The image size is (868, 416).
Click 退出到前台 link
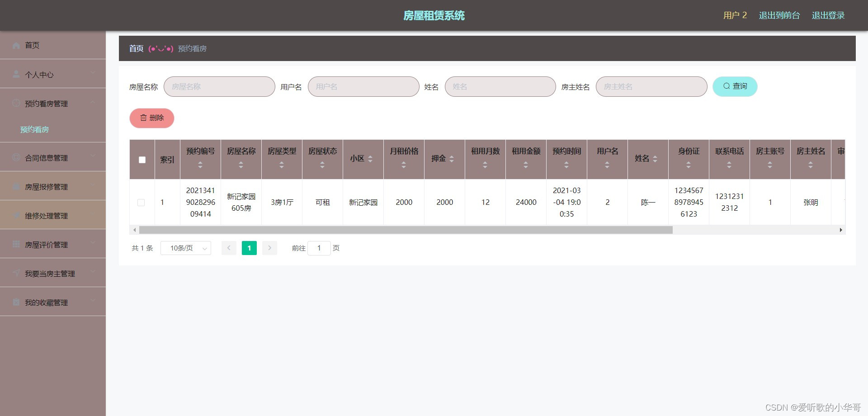pyautogui.click(x=779, y=15)
